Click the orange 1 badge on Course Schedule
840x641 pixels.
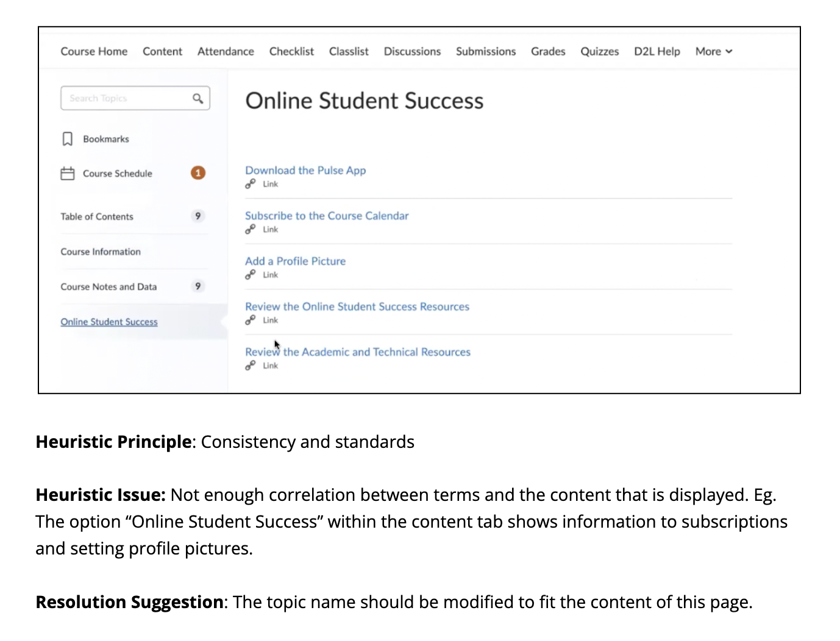coord(198,173)
